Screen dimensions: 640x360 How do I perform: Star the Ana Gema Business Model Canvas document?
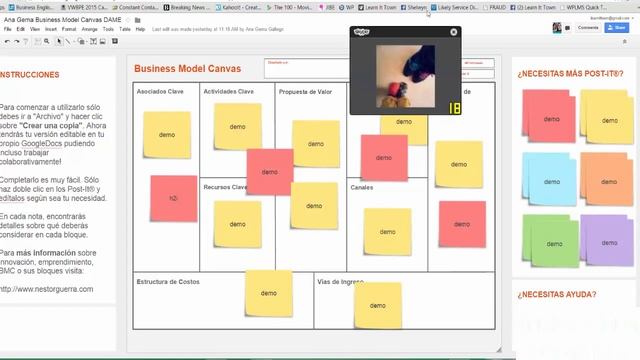(128, 20)
